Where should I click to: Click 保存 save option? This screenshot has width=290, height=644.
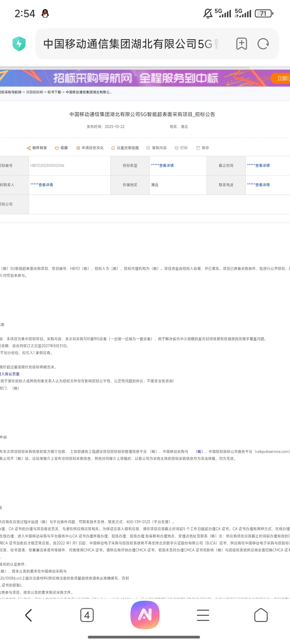203,148
